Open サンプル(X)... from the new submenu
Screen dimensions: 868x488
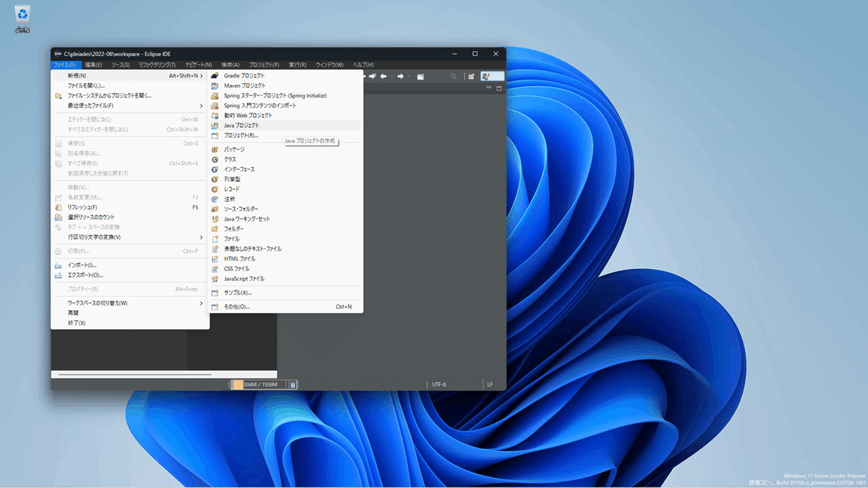click(285, 293)
